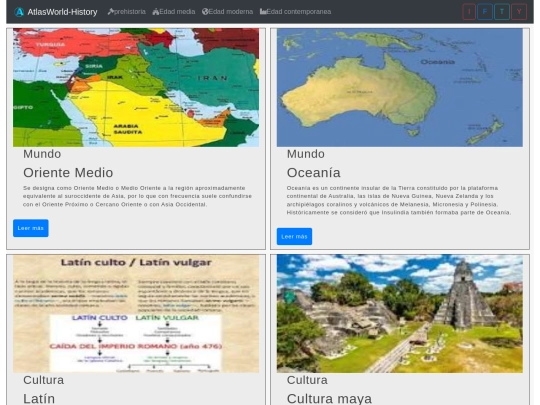Click the Mundo label above Oriente Medio
The image size is (540, 405).
click(x=42, y=154)
